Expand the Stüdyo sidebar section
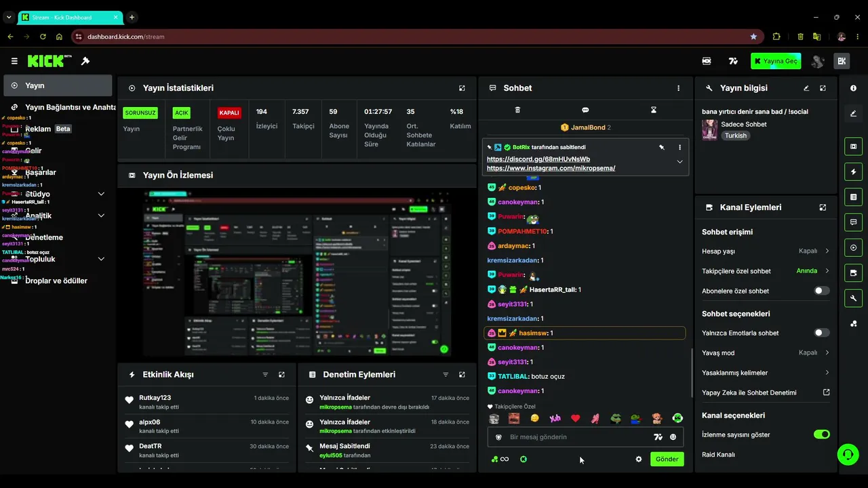Viewport: 868px width, 488px height. coord(101,194)
